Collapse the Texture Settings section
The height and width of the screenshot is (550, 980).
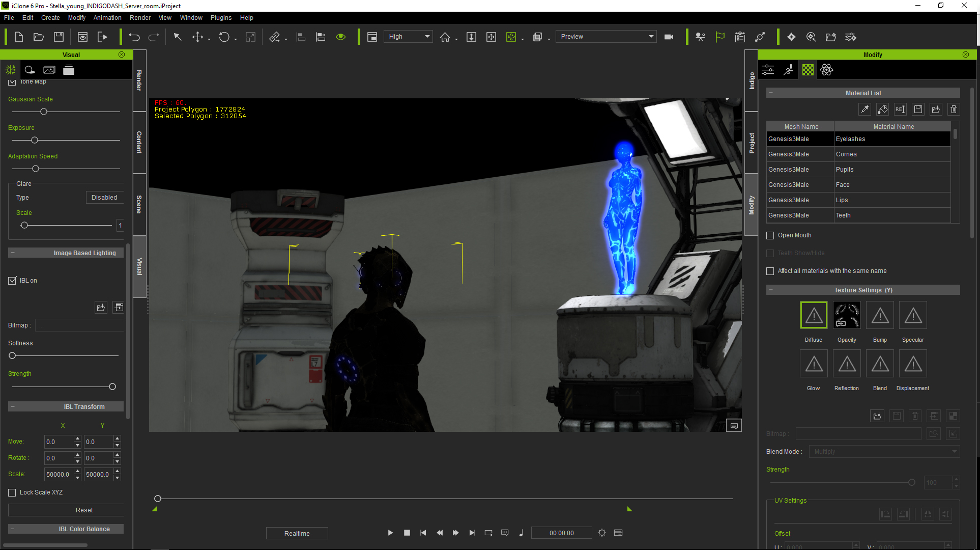coord(771,290)
